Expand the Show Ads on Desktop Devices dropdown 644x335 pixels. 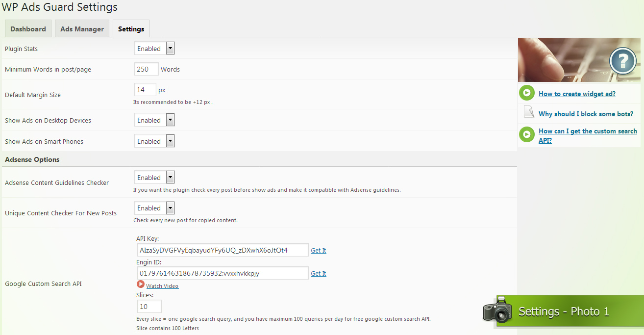point(154,120)
